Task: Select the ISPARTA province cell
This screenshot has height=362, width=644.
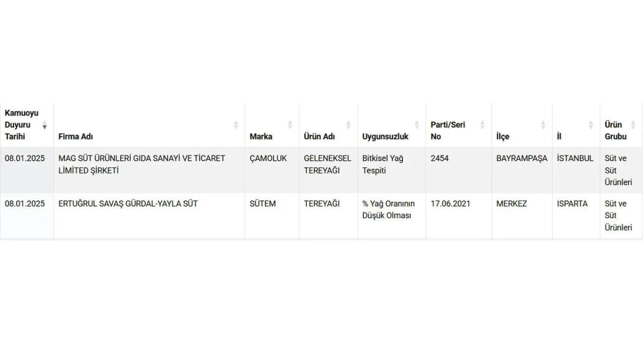Action: [572, 204]
